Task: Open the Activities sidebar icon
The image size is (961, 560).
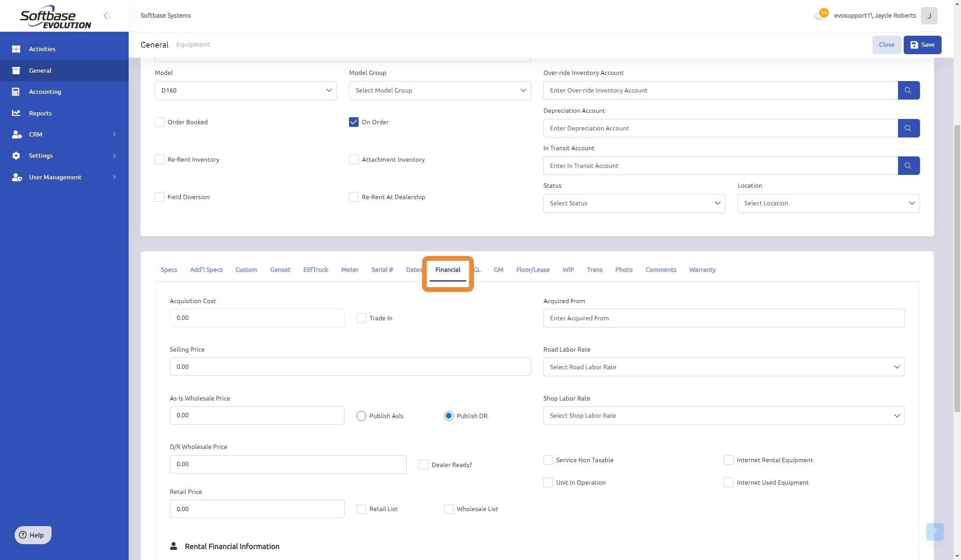Action: (x=16, y=49)
